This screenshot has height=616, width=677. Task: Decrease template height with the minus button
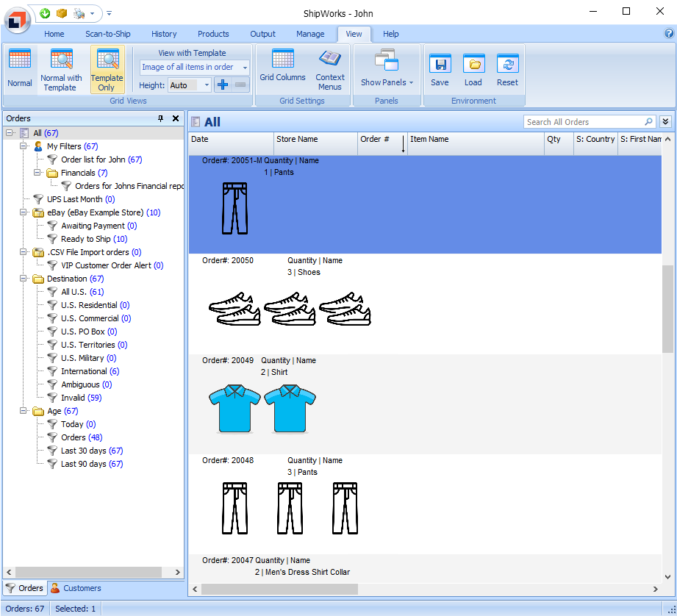coord(240,85)
